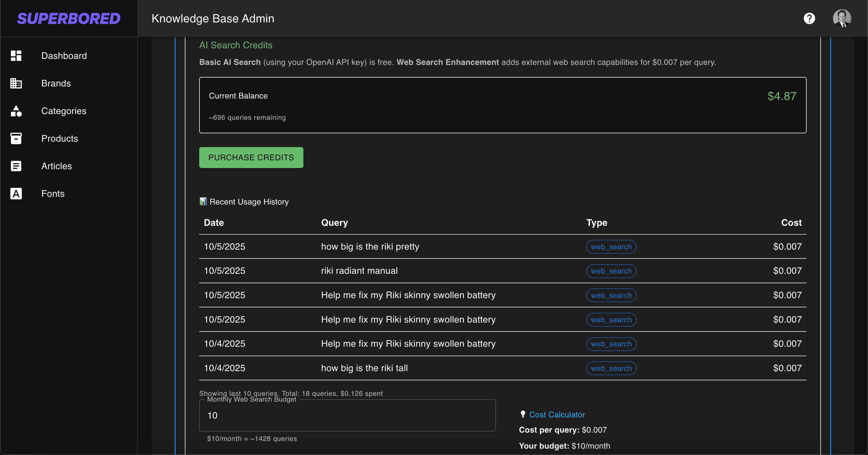Open the help question mark icon
The image size is (868, 455).
pos(809,18)
